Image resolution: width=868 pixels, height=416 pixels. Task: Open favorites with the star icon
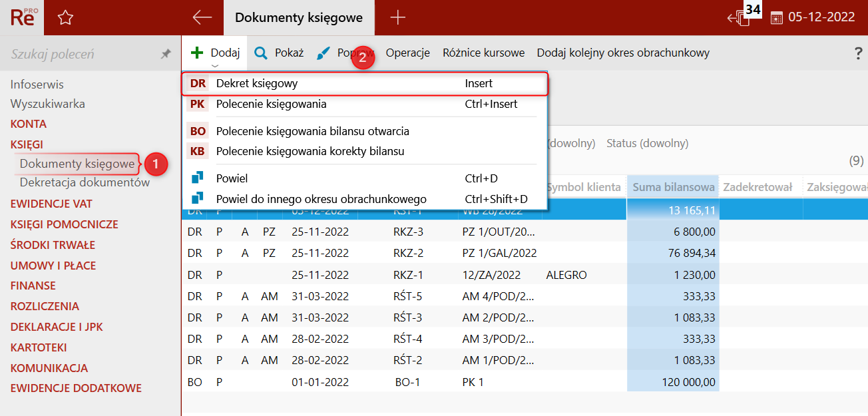pyautogui.click(x=65, y=18)
